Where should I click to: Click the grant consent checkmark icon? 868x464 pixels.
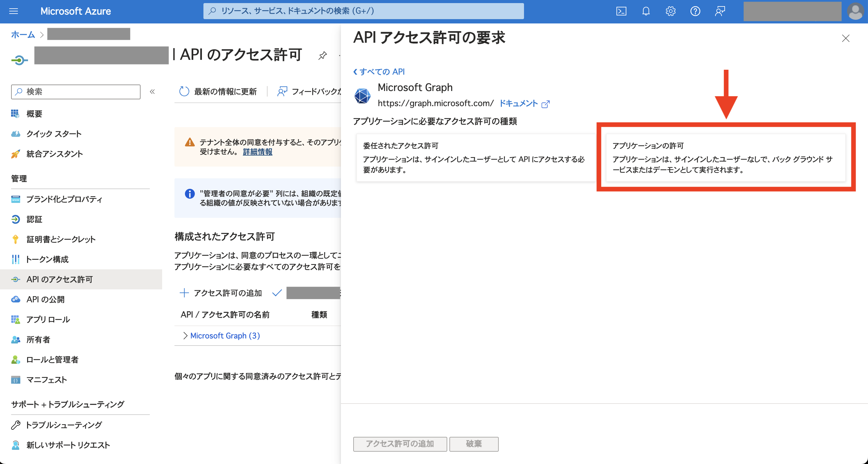[x=276, y=293]
